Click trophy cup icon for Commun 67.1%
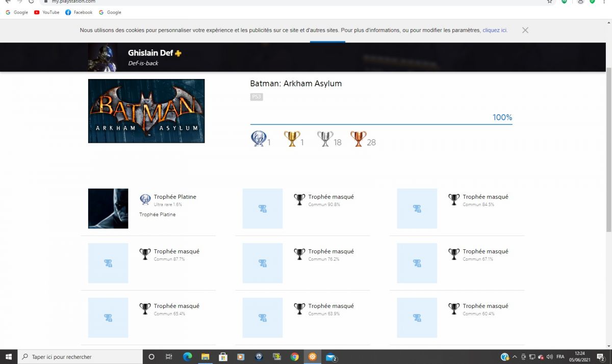The image size is (612, 364). 454,254
